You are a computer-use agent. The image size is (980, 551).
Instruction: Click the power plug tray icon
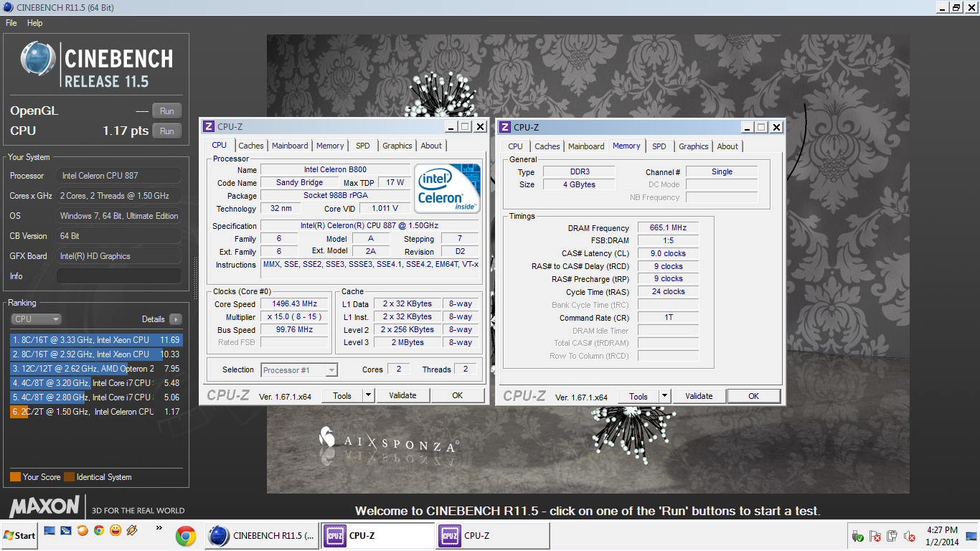pyautogui.click(x=892, y=536)
